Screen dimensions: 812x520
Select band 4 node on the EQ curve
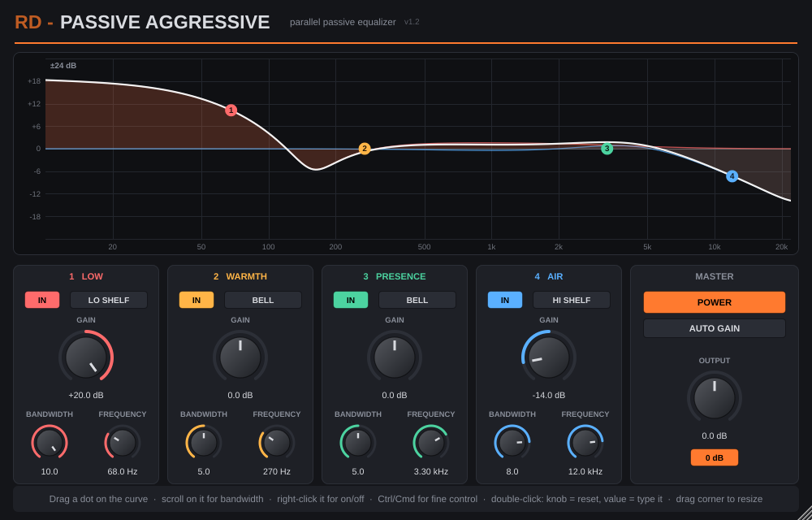coord(732,176)
